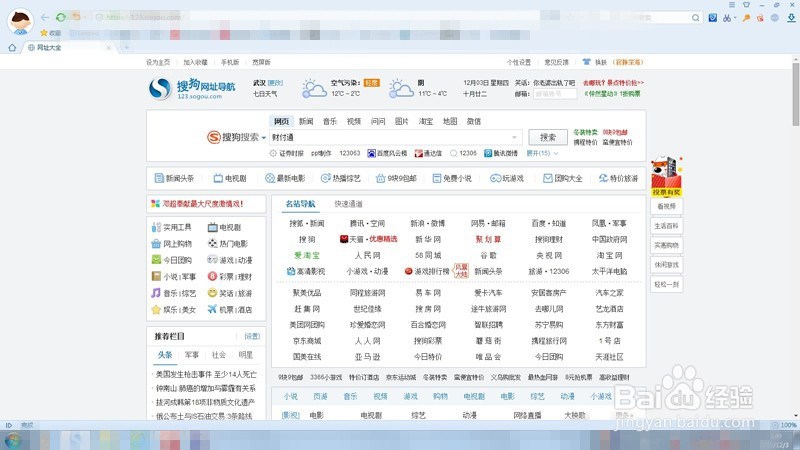This screenshot has height=450, width=800.
Task: Open the 热播综艺 icon link
Action: click(340, 178)
